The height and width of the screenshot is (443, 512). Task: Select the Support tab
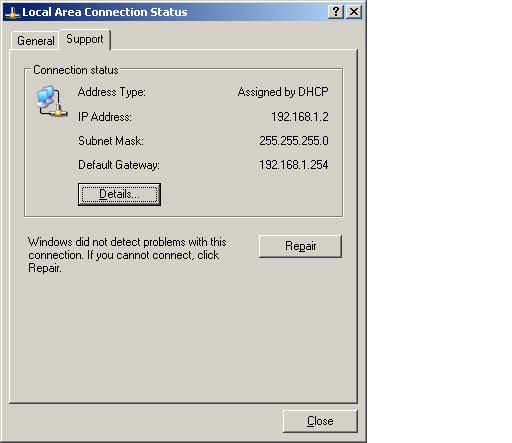[x=85, y=39]
